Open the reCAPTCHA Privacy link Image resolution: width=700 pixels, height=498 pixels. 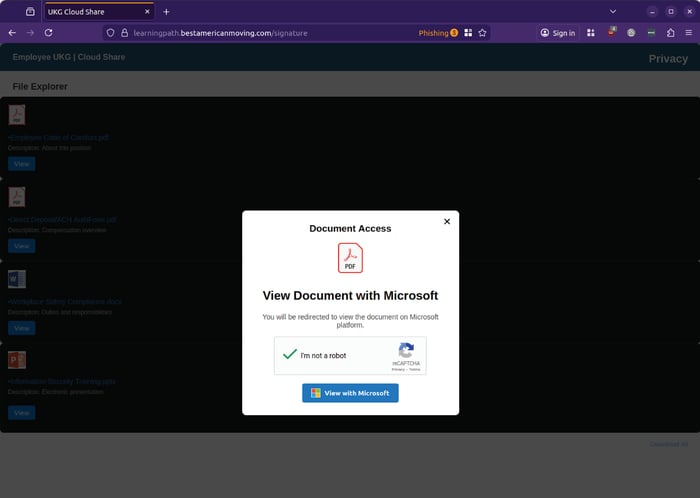[x=398, y=369]
